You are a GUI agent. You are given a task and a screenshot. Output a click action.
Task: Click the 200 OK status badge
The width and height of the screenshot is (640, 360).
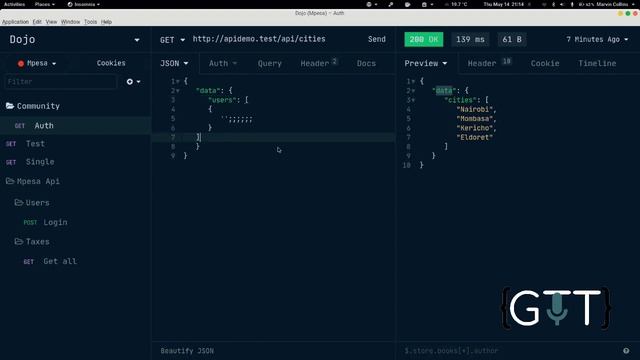point(424,40)
